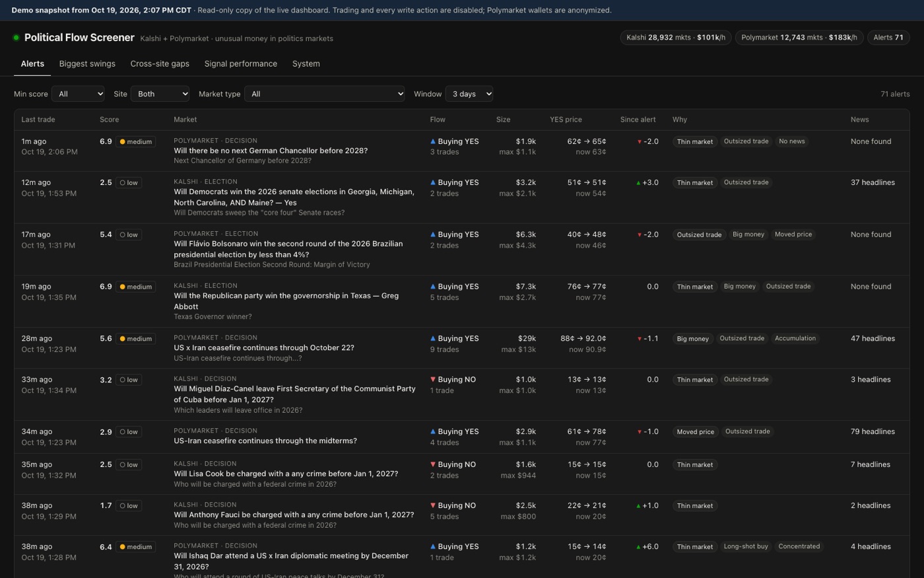Image resolution: width=924 pixels, height=578 pixels.
Task: Click the Accumulation tag in ceasefire row
Action: [795, 338]
